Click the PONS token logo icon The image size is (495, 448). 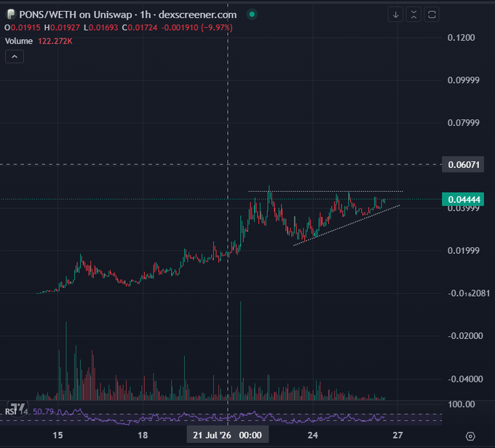coord(11,15)
